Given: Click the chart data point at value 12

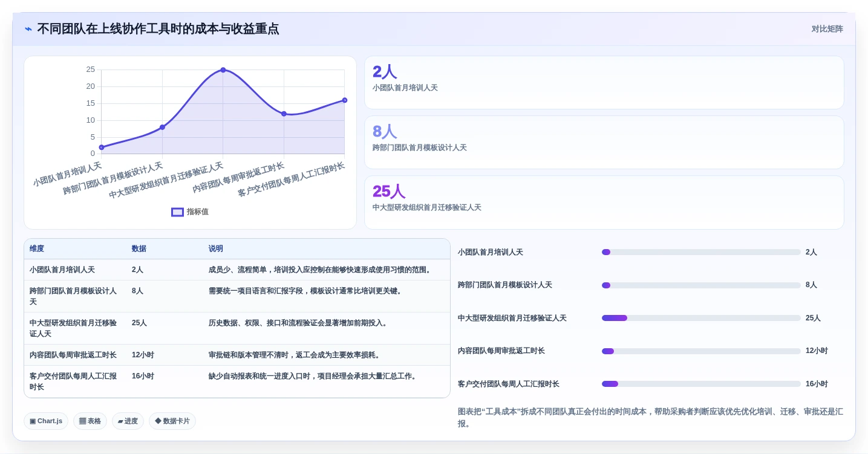Looking at the screenshot, I should coord(284,114).
